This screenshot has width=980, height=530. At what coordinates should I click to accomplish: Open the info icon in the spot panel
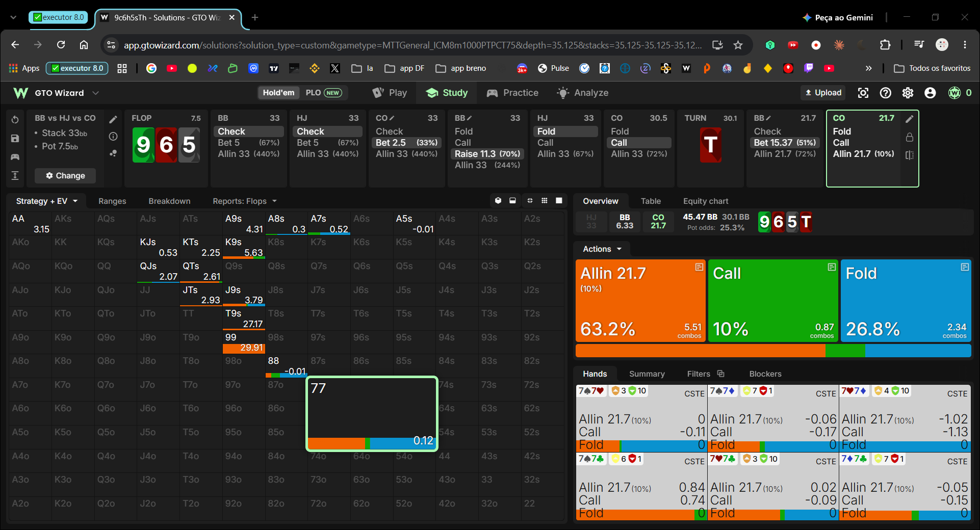(x=113, y=137)
